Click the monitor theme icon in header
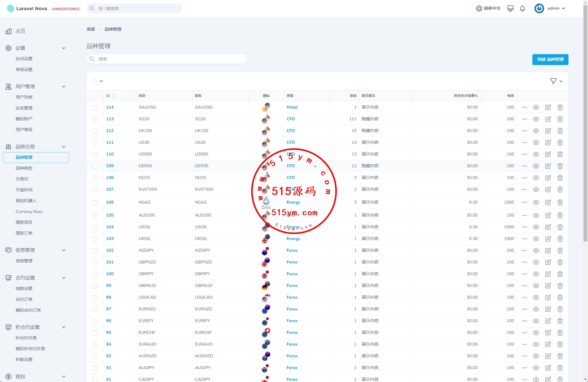 (510, 8)
